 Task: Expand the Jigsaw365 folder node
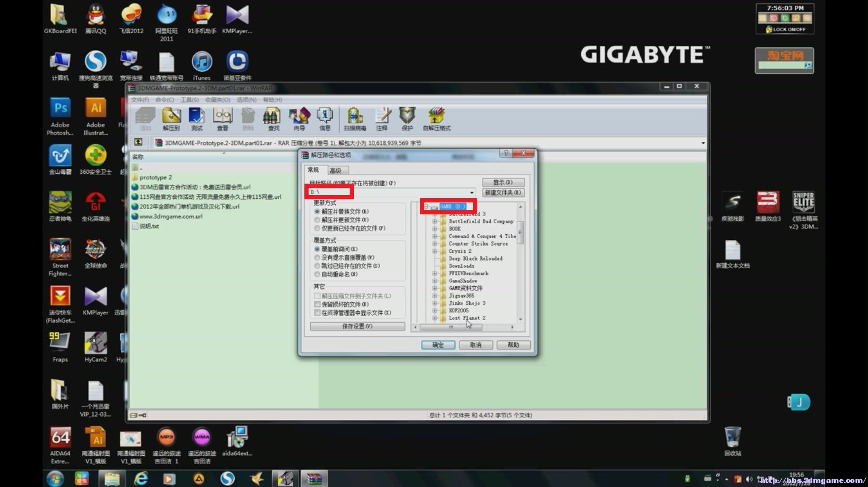tap(435, 296)
